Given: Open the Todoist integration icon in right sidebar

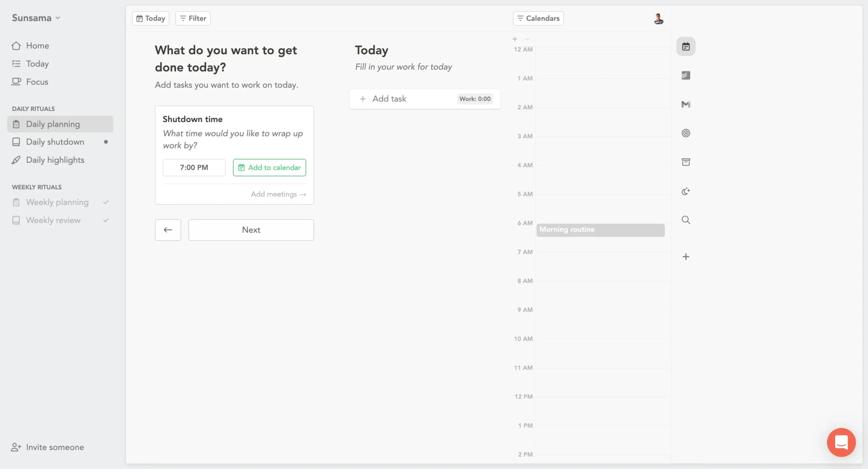Looking at the screenshot, I should [x=686, y=75].
